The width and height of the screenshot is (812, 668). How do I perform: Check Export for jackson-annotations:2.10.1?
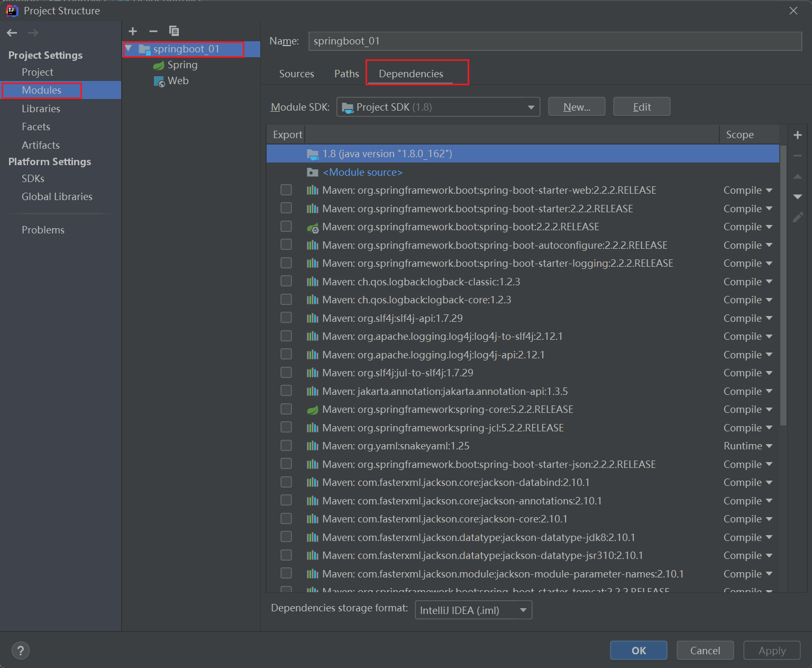(x=286, y=500)
